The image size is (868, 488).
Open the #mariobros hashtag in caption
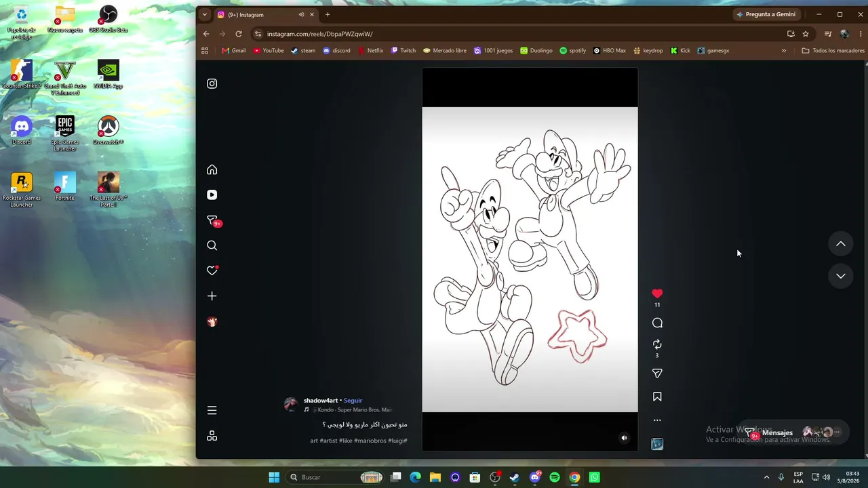click(x=370, y=441)
